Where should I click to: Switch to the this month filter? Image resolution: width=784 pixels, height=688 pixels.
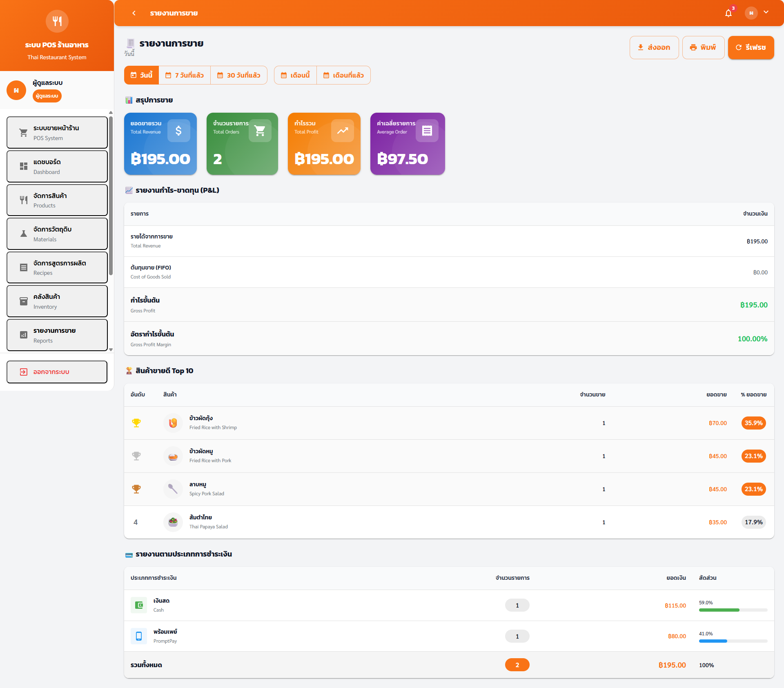(x=295, y=75)
